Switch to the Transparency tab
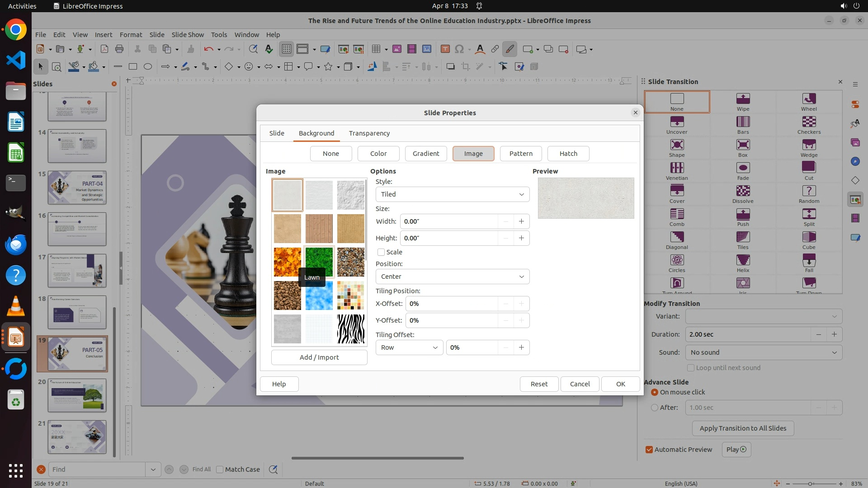The width and height of the screenshot is (868, 488). click(x=369, y=133)
